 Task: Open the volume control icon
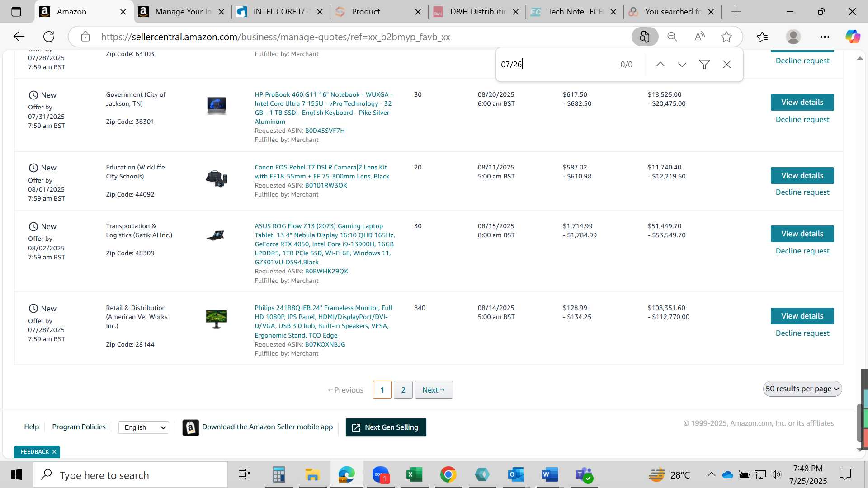(776, 474)
